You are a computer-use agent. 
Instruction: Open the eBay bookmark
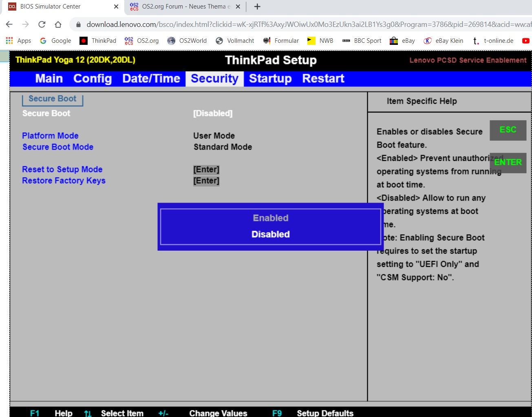point(402,41)
